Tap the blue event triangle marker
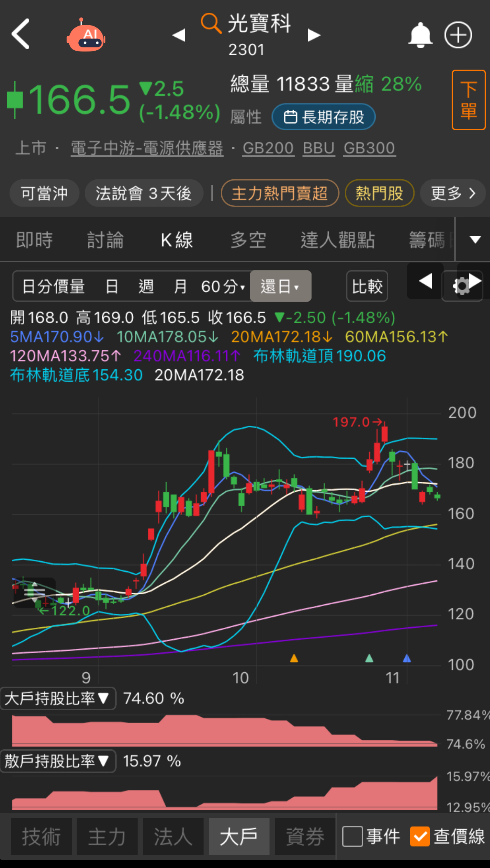 click(407, 658)
